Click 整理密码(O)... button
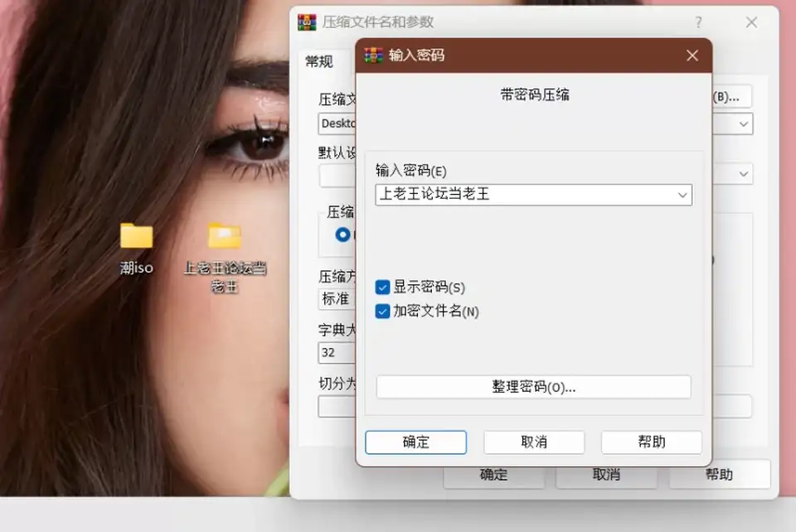This screenshot has width=796, height=532. 533,388
